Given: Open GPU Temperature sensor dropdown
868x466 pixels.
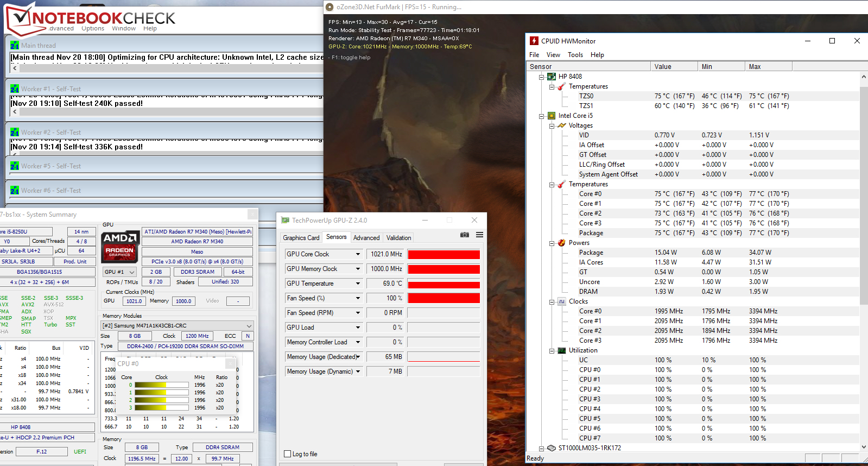Looking at the screenshot, I should click(358, 284).
